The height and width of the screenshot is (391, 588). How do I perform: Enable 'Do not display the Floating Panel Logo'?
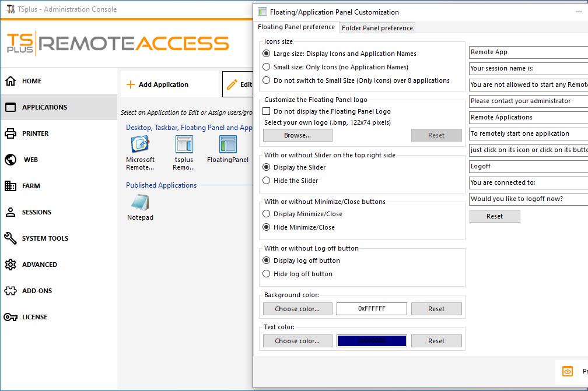[x=267, y=111]
